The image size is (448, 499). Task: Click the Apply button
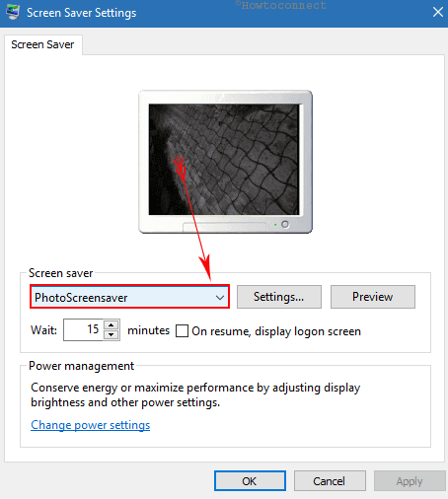pos(410,481)
